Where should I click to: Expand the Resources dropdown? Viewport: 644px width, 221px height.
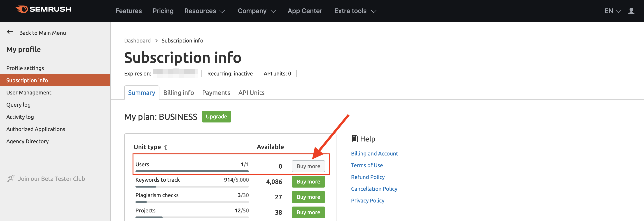click(205, 11)
